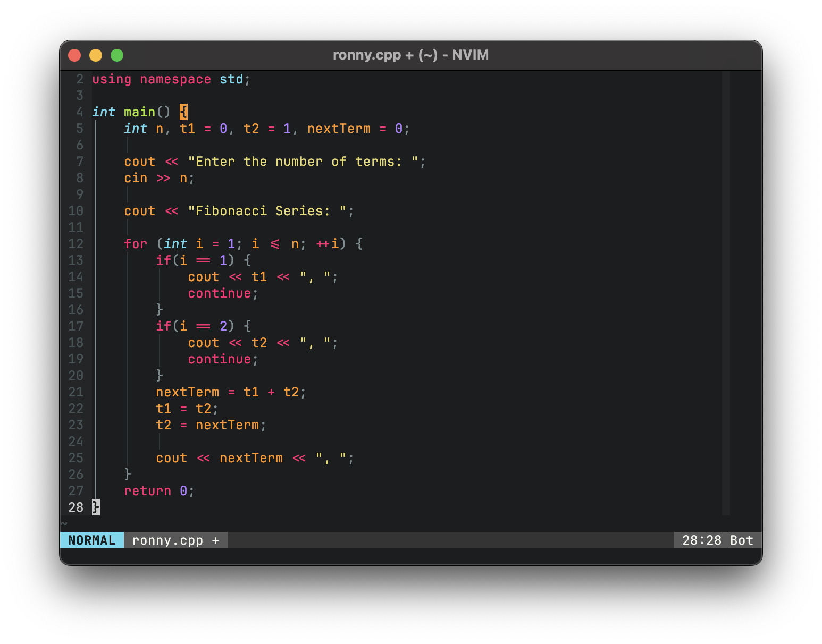822x644 pixels.
Task: Click the closing brace on line 16
Action: point(160,309)
